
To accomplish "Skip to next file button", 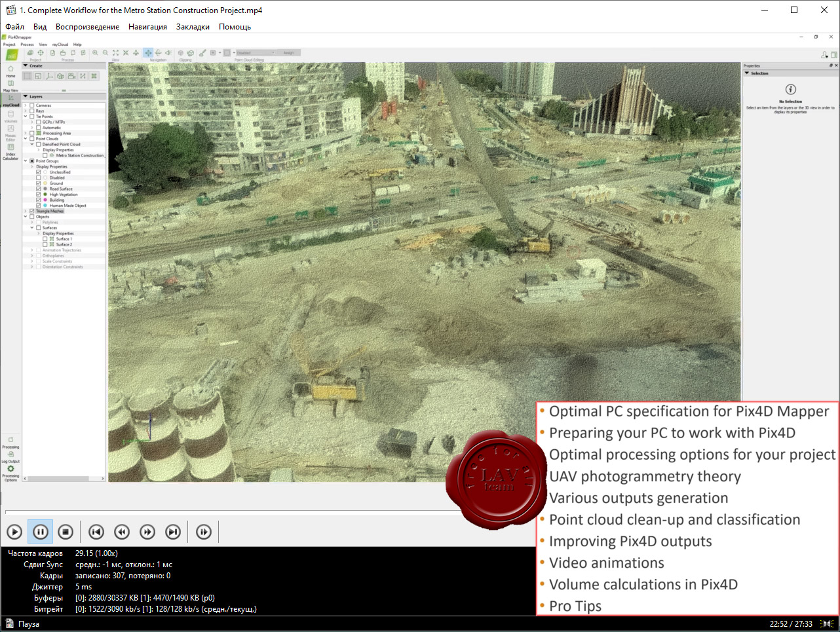I will [x=173, y=532].
